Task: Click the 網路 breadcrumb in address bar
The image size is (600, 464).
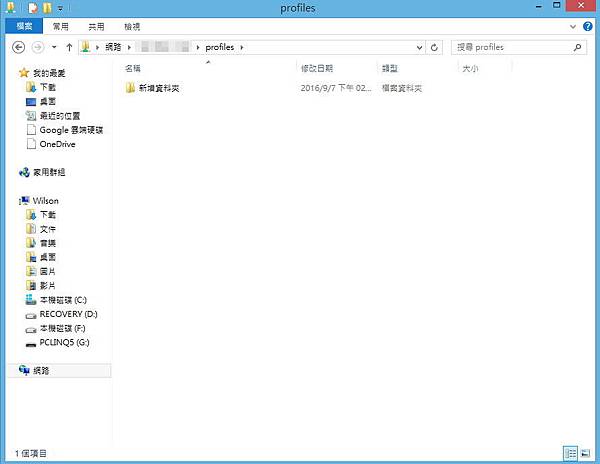Action: [x=113, y=47]
